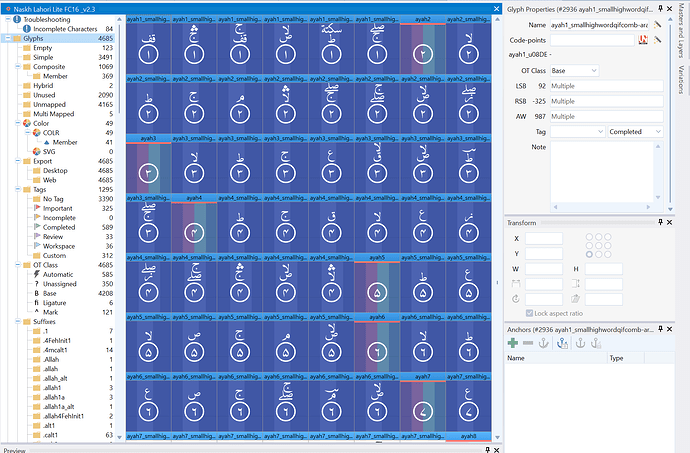Select the Hybrid glyphs category

click(x=43, y=85)
